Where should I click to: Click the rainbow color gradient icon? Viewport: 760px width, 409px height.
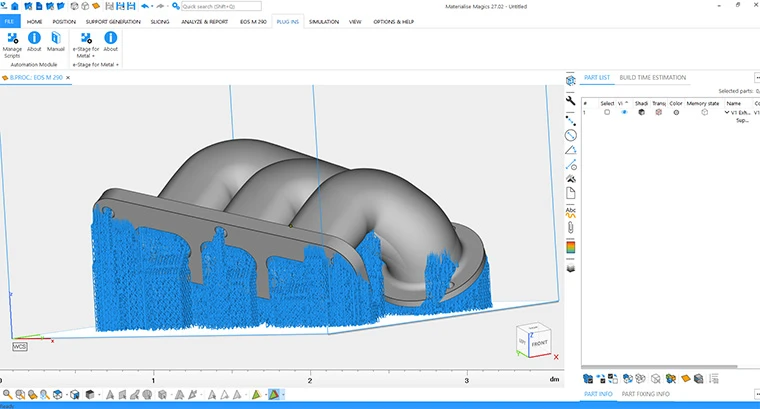570,247
